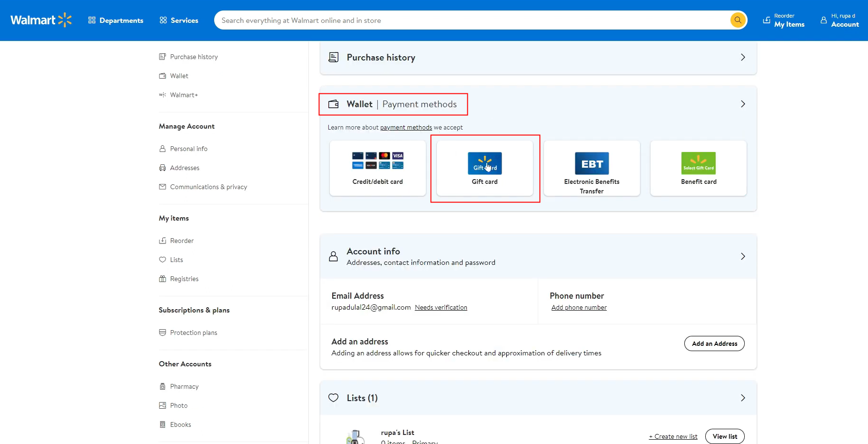
Task: Open the Departments menu
Action: click(116, 20)
